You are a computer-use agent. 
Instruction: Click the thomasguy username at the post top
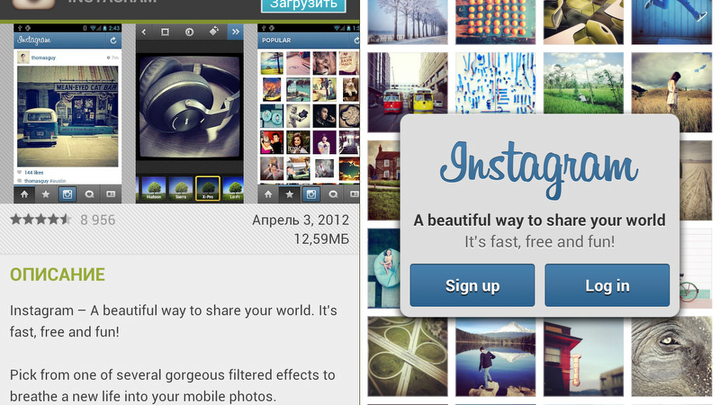click(43, 58)
